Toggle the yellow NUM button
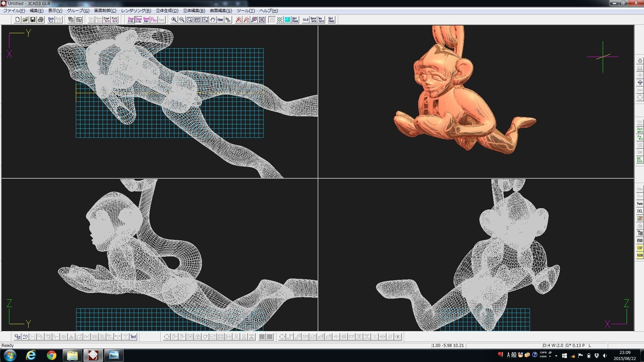The width and height of the screenshot is (644, 362). (640, 255)
